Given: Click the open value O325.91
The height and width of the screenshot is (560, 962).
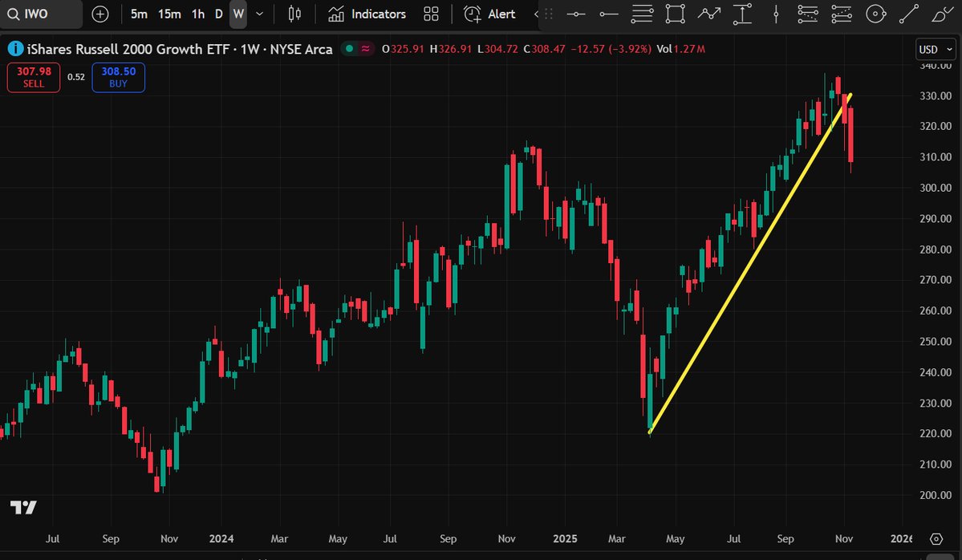Looking at the screenshot, I should [403, 49].
